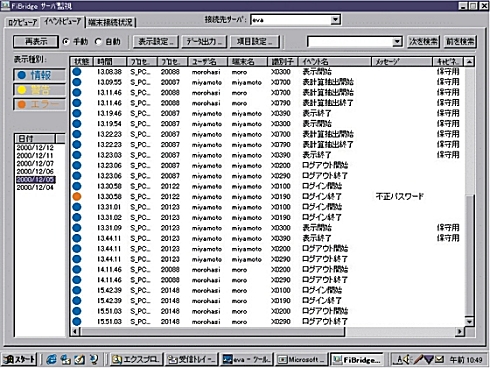Select the イベントビューア tab
The image size is (490, 368).
[x=62, y=21]
